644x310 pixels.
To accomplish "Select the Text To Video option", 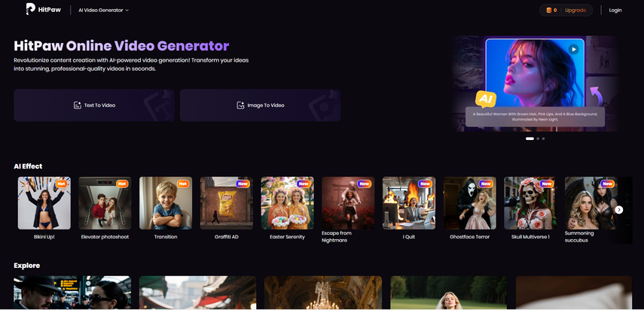I will 94,105.
